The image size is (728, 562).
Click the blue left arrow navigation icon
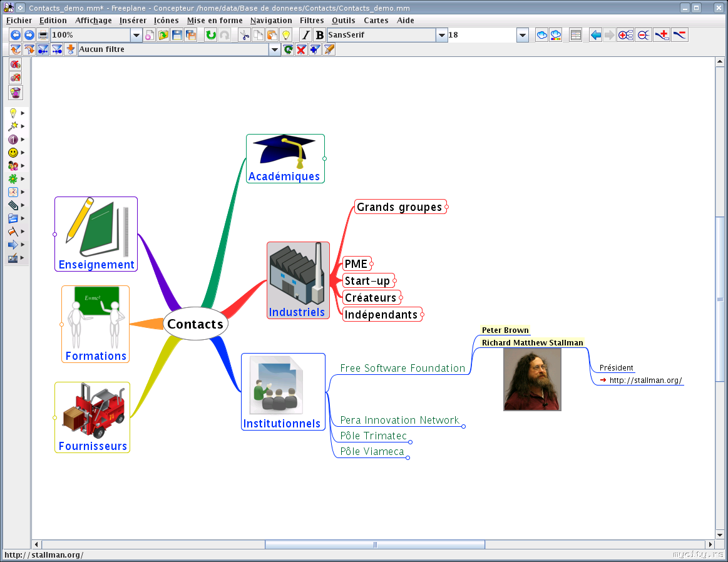[x=596, y=35]
